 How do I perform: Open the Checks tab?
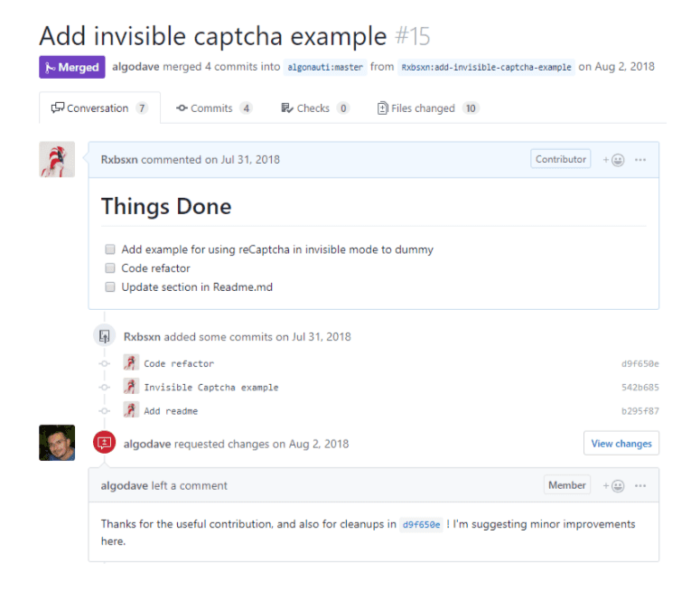click(314, 108)
